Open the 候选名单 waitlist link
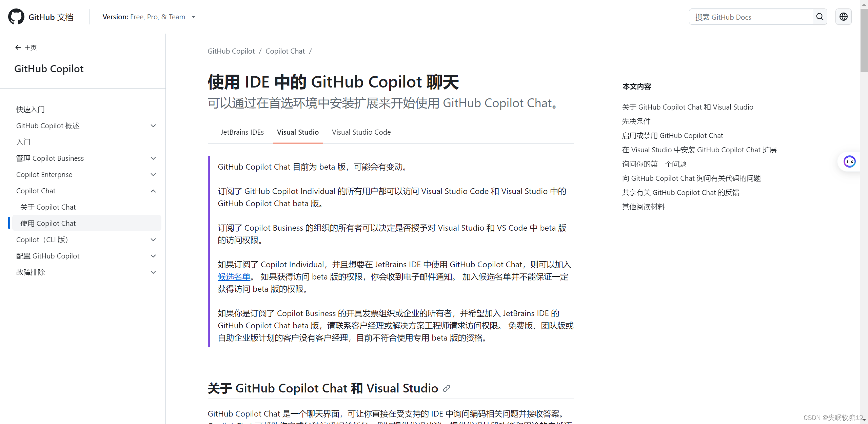The height and width of the screenshot is (424, 868). point(234,277)
